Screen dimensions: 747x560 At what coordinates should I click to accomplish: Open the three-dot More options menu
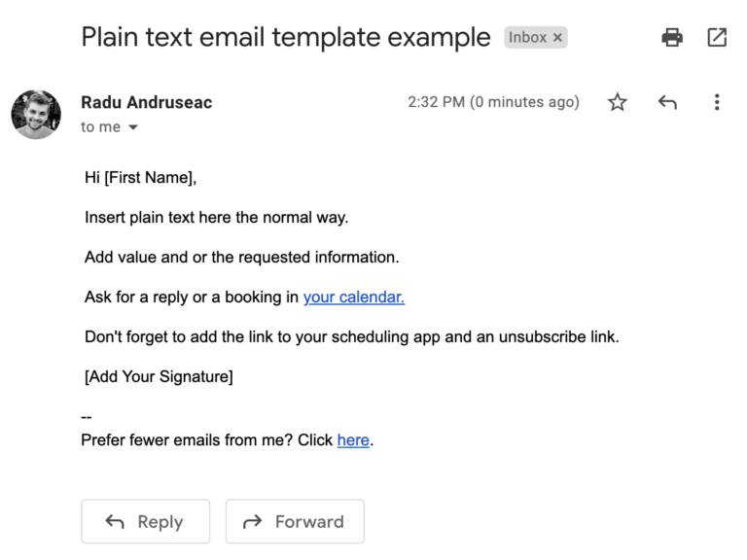coord(717,102)
